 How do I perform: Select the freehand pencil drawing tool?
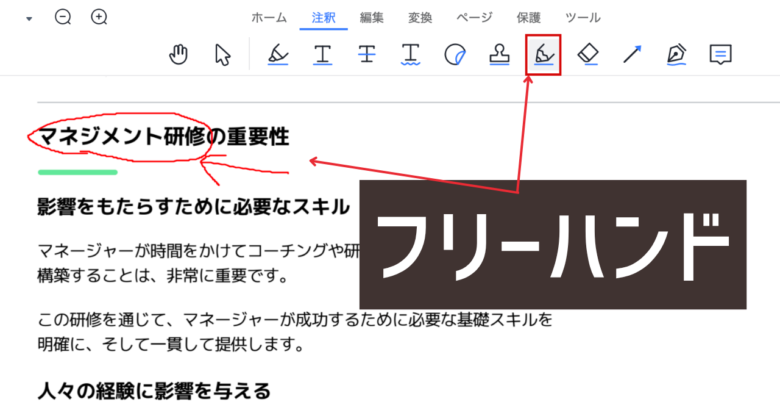(x=543, y=54)
